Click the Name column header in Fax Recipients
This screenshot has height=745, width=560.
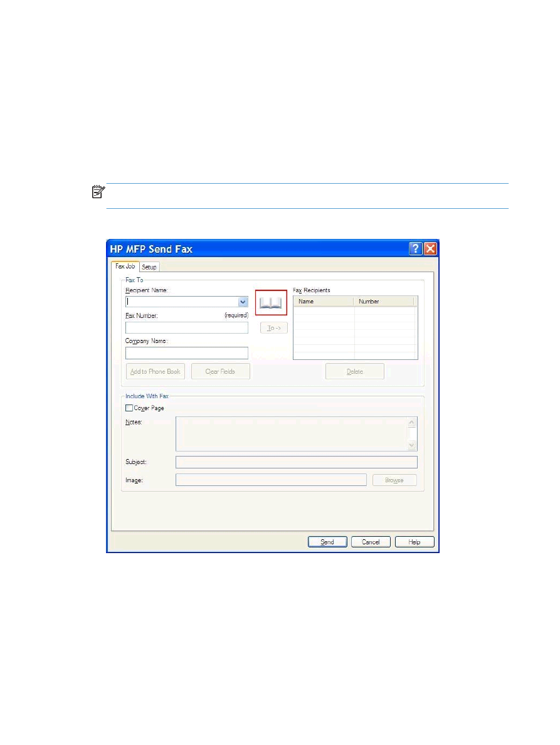[x=324, y=301]
